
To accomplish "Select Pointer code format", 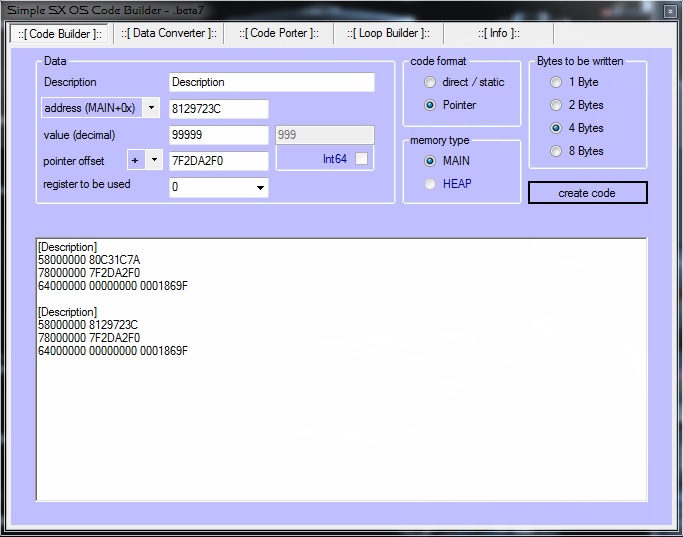I will pyautogui.click(x=450, y=105).
